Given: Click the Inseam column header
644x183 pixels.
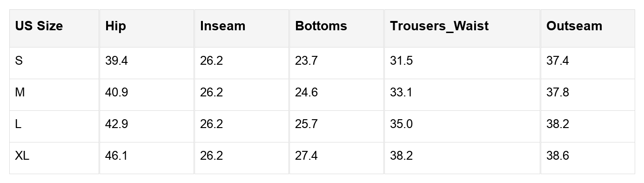Looking at the screenshot, I should (x=222, y=26).
